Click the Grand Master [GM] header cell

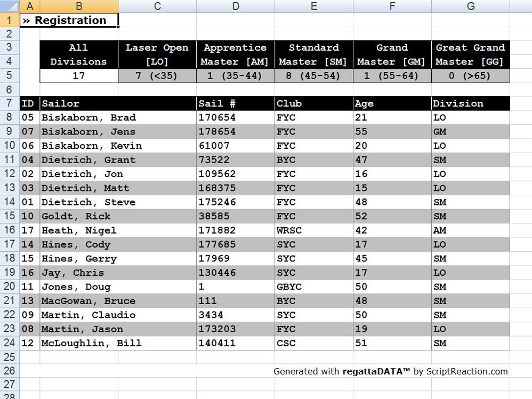392,54
